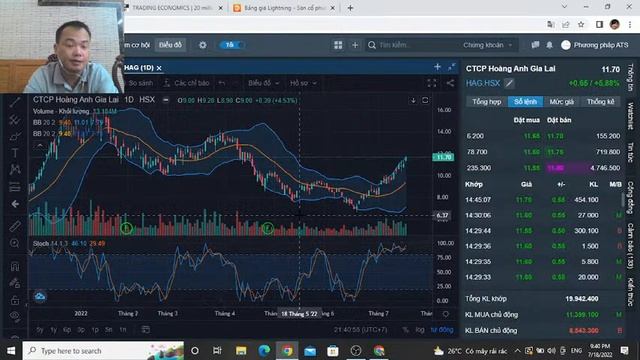
Task: Toggle lock all drawing tools
Action: (x=15, y=300)
